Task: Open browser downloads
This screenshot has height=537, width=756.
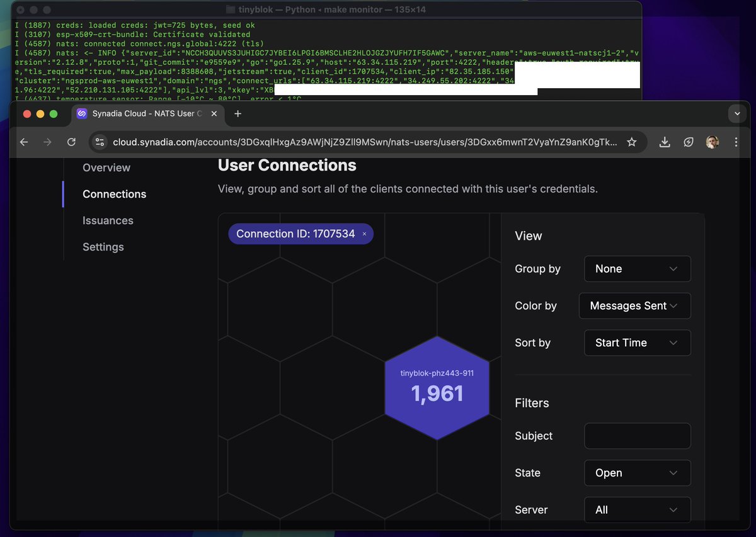Action: (x=665, y=142)
